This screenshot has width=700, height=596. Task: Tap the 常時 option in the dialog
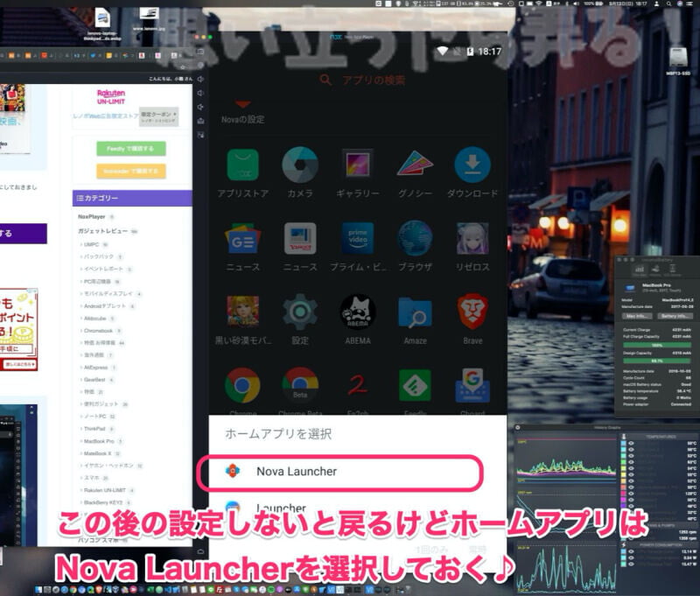click(478, 549)
